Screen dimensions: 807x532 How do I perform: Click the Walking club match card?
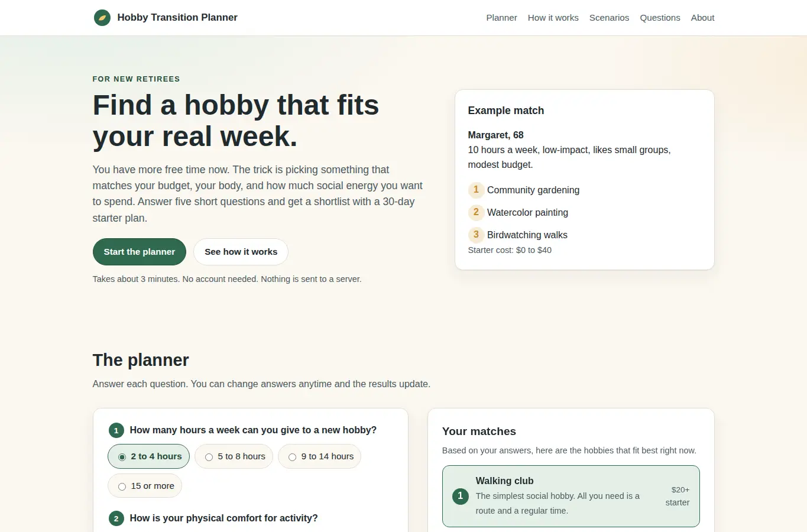(571, 496)
